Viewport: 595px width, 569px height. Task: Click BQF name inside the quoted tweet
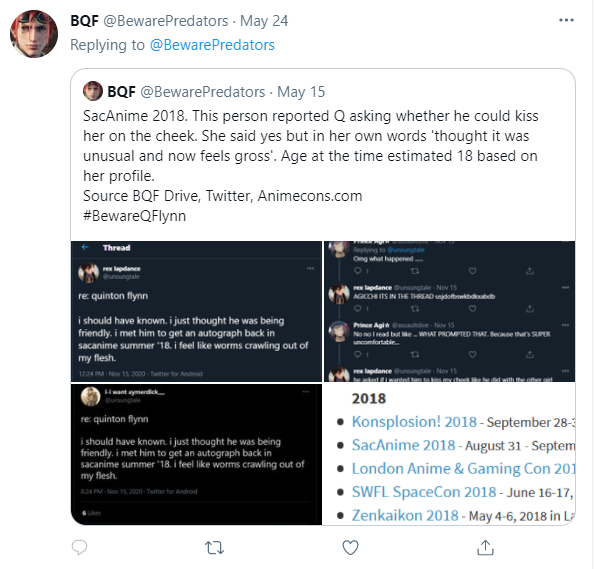click(x=121, y=92)
